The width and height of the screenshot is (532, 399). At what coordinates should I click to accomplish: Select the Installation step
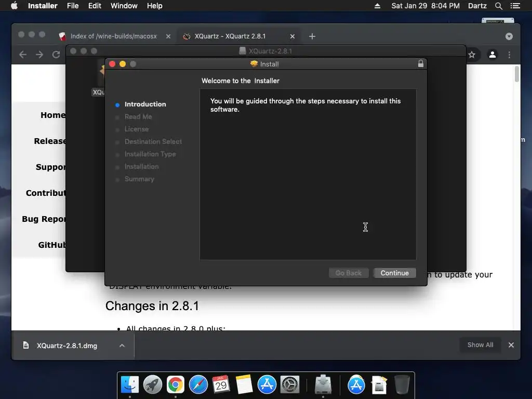click(141, 167)
